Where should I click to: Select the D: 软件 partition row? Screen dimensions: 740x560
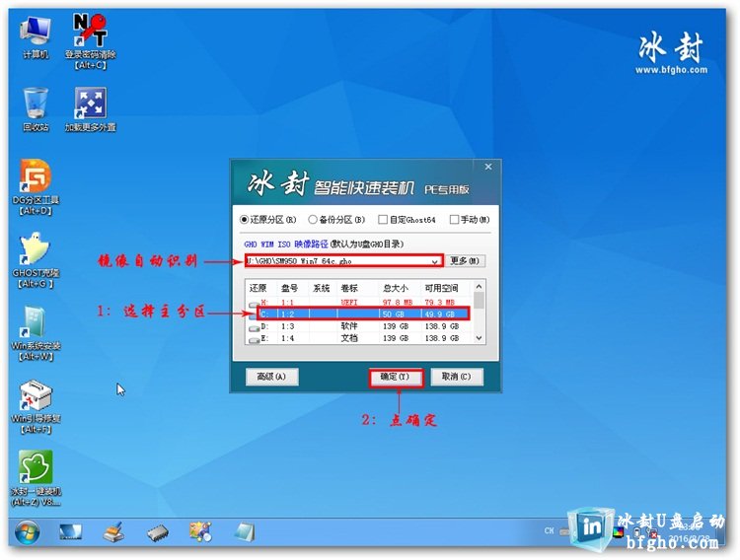359,326
